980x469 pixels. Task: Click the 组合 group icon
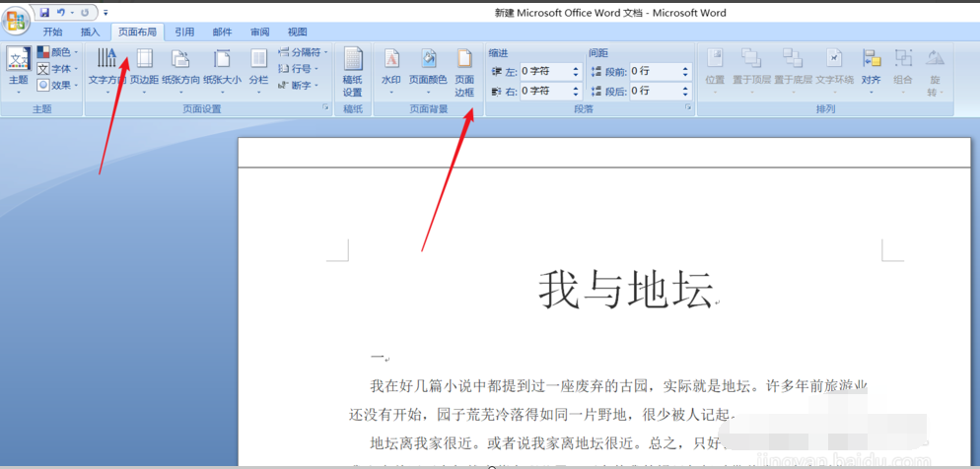(903, 57)
